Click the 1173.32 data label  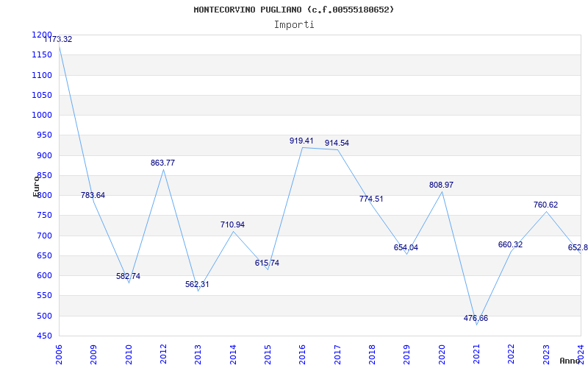58,39
